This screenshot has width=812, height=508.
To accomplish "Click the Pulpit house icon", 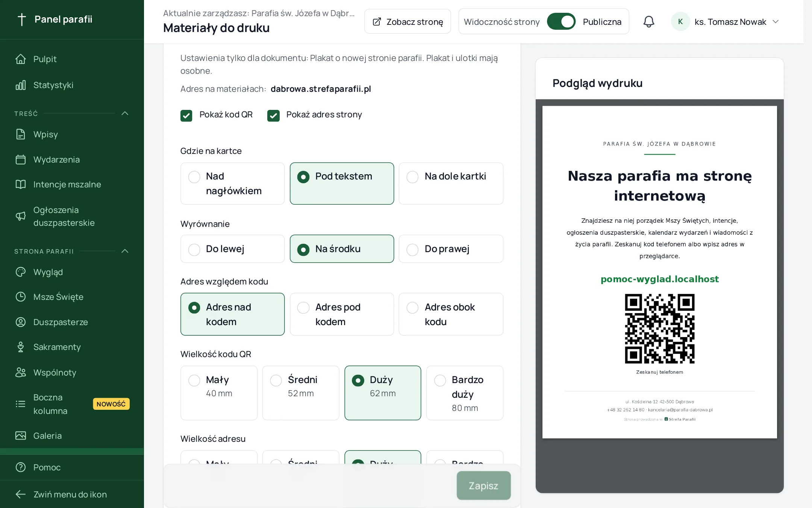I will click(x=21, y=59).
